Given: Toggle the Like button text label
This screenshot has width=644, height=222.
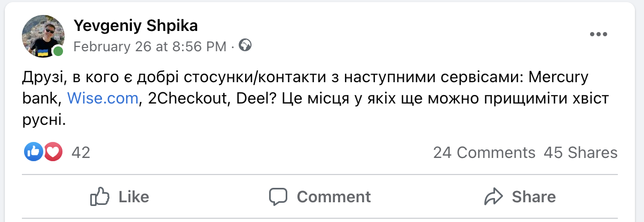Looking at the screenshot, I should pyautogui.click(x=133, y=197).
